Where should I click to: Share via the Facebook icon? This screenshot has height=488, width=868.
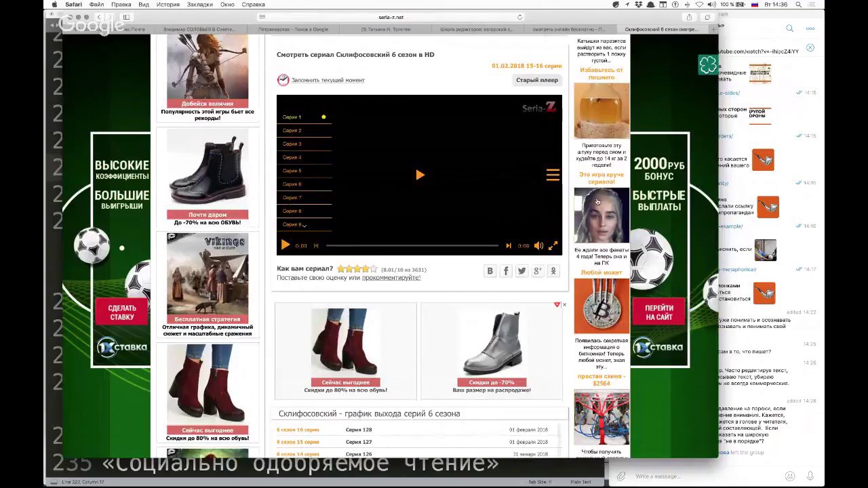(x=506, y=270)
